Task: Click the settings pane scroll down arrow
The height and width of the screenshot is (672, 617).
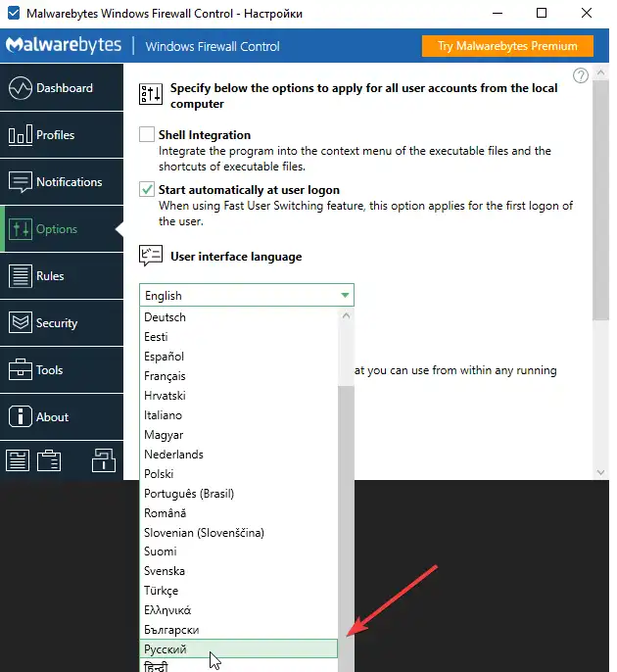Action: (600, 472)
